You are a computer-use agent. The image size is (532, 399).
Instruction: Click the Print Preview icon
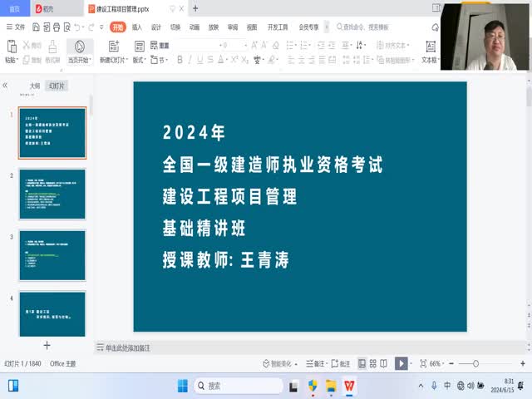(67, 27)
